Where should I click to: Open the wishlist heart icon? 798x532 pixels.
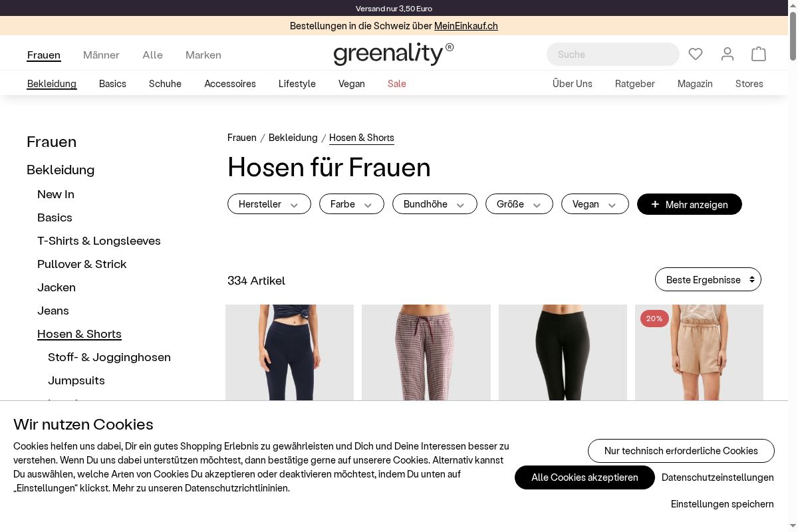click(x=696, y=54)
